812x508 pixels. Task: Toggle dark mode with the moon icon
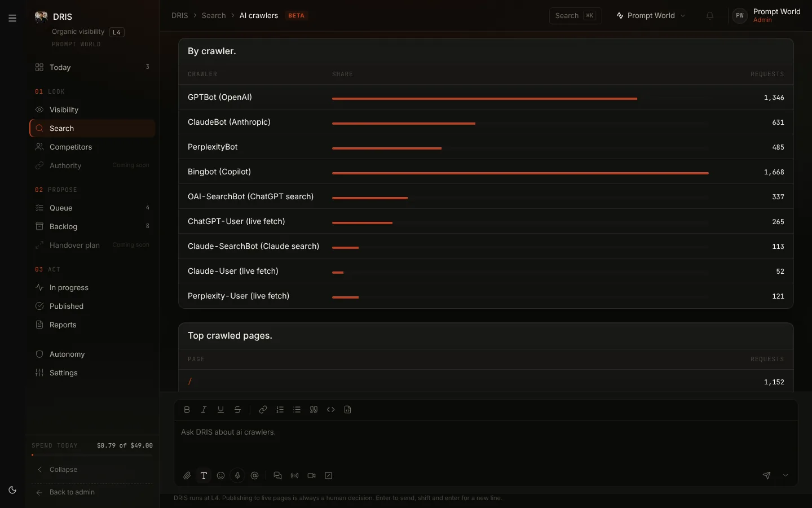click(12, 490)
